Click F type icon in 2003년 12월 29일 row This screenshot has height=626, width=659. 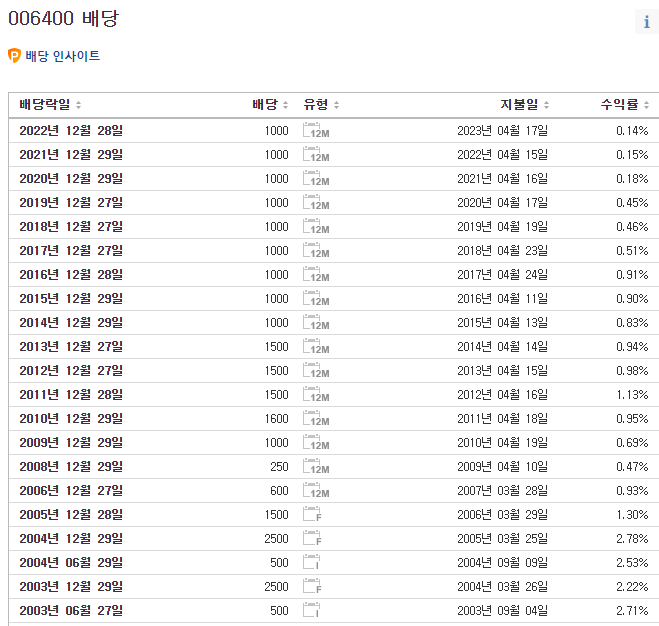click(312, 586)
